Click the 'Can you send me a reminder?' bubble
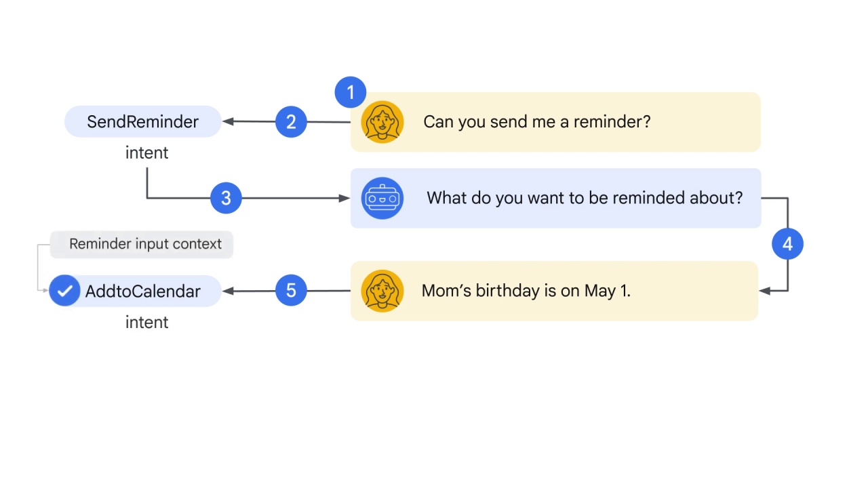The image size is (868, 488). click(x=555, y=122)
